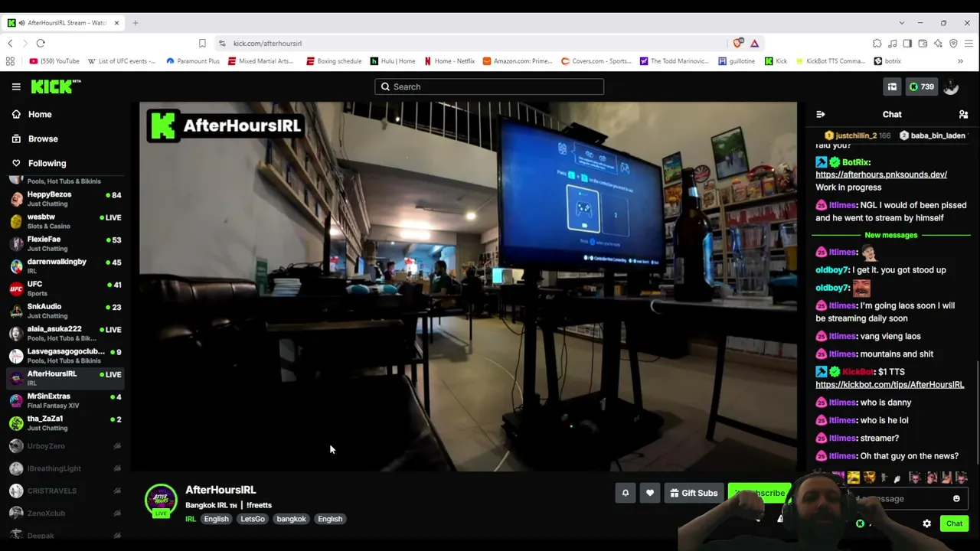Viewport: 980px width, 551px height.
Task: Click the AfterHoursIRL channel avatar below the video
Action: point(161,500)
